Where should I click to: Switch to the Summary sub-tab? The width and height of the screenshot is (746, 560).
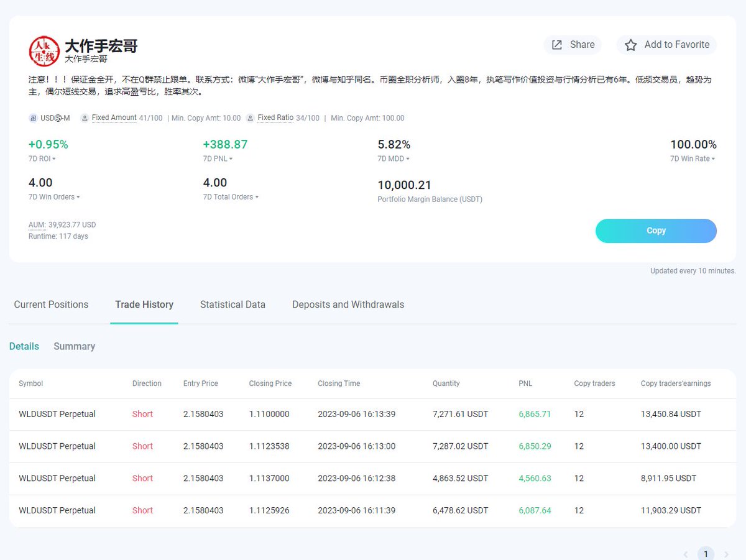(x=74, y=346)
